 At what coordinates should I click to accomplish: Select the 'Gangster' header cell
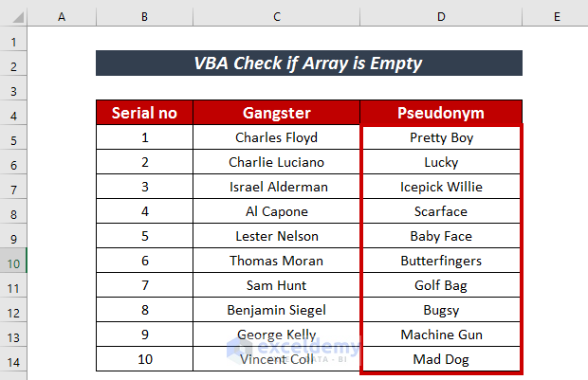(276, 113)
